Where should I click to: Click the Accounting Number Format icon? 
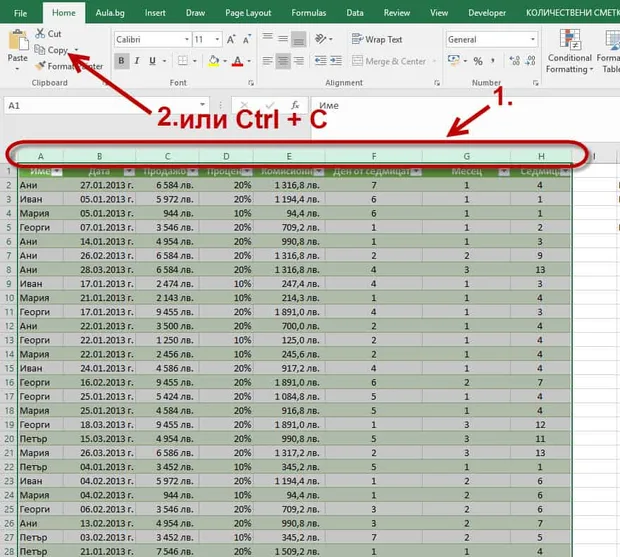(453, 61)
